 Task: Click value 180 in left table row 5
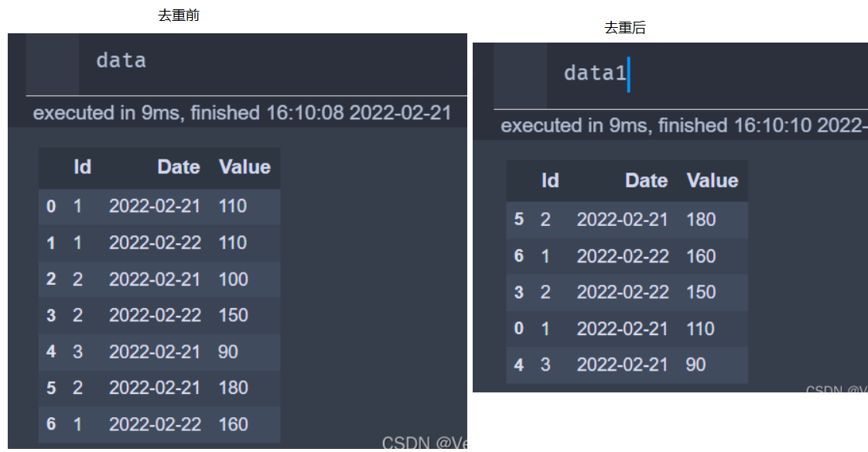[233, 388]
